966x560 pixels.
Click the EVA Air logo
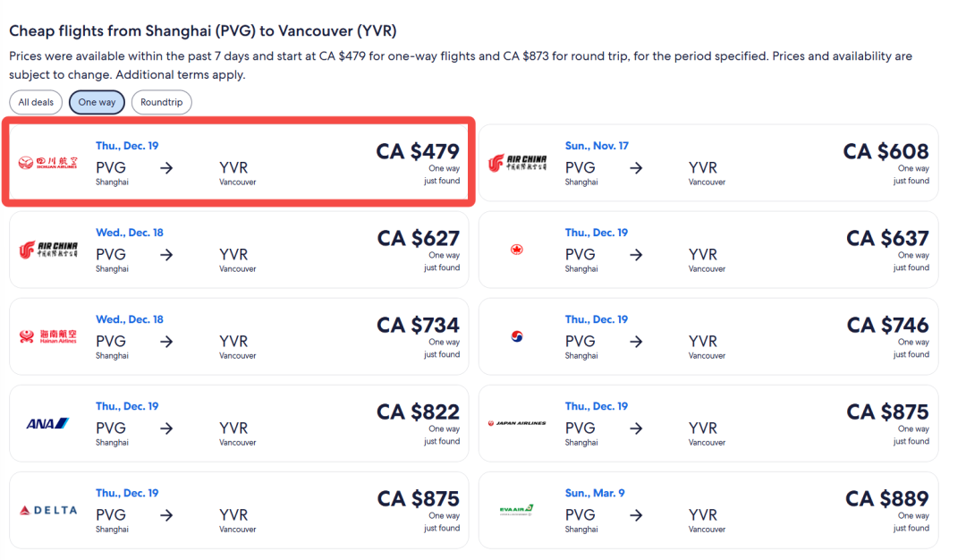pos(516,510)
